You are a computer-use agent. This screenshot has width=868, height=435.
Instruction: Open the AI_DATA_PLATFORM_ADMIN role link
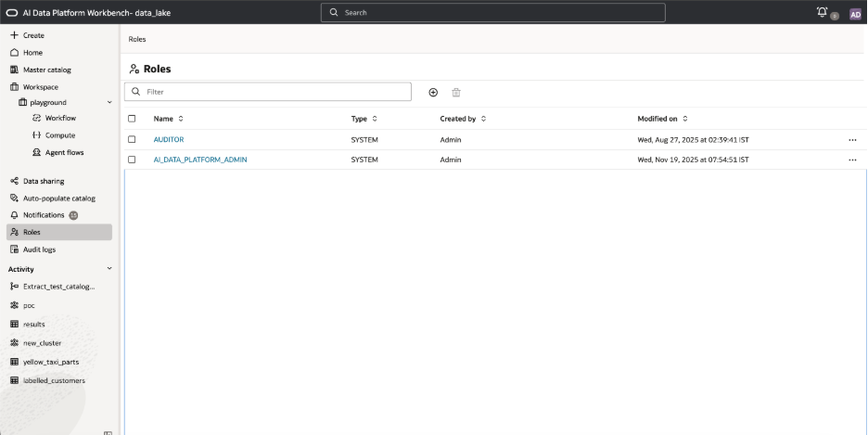click(x=200, y=160)
